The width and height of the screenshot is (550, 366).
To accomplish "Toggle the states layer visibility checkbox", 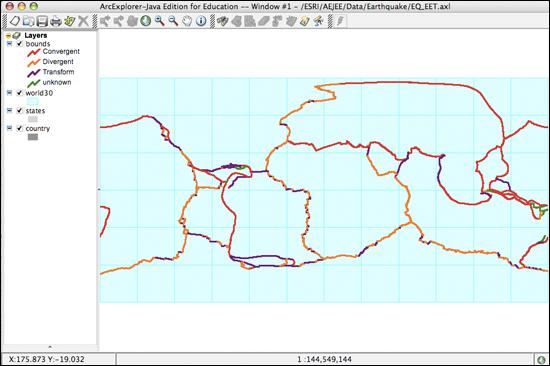I will point(20,111).
